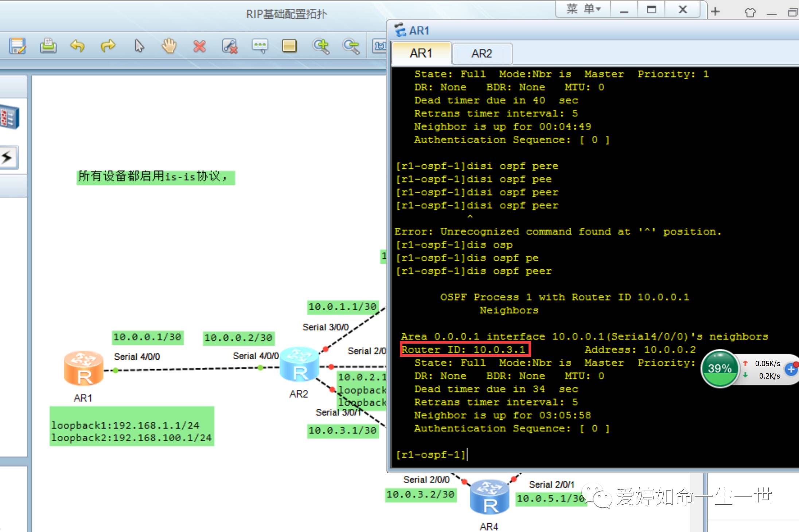Viewport: 799px width, 532px height.
Task: Switch to the AR2 terminal tab
Action: pos(482,54)
